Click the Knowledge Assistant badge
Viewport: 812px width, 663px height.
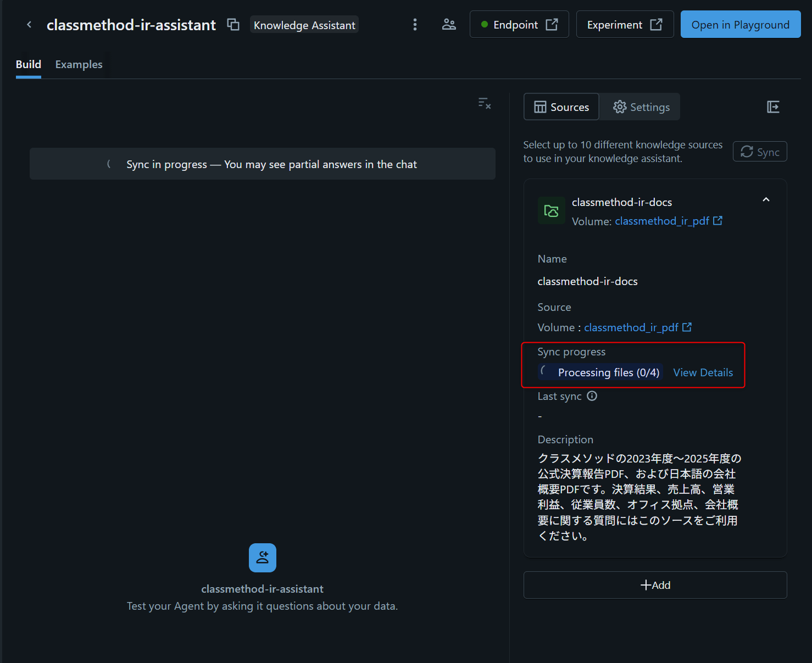pyautogui.click(x=304, y=25)
